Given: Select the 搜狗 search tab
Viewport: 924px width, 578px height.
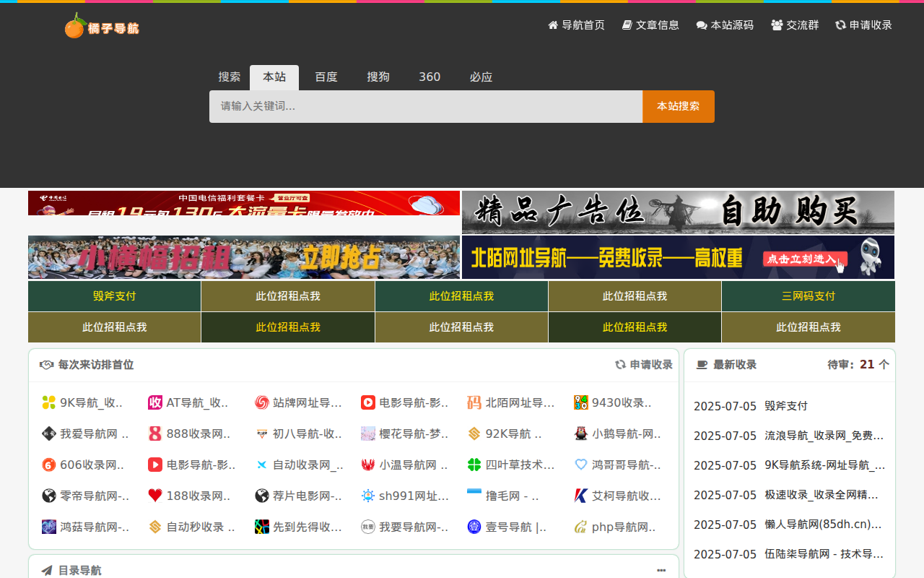Looking at the screenshot, I should pos(378,77).
